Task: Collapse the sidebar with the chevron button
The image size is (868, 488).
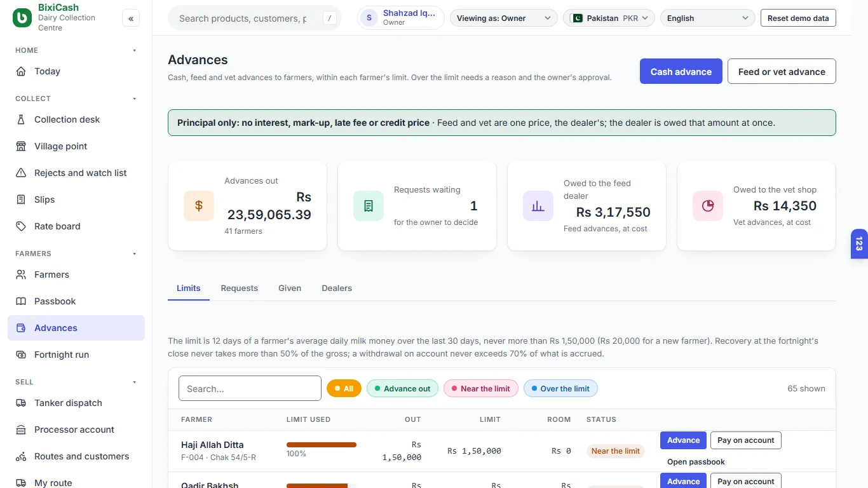Action: (131, 18)
